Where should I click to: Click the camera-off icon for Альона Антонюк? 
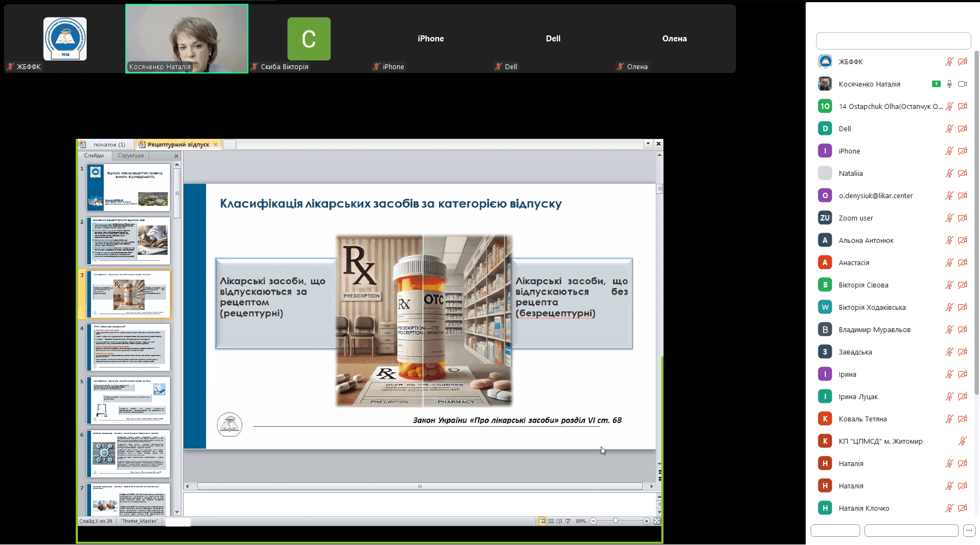tap(963, 240)
